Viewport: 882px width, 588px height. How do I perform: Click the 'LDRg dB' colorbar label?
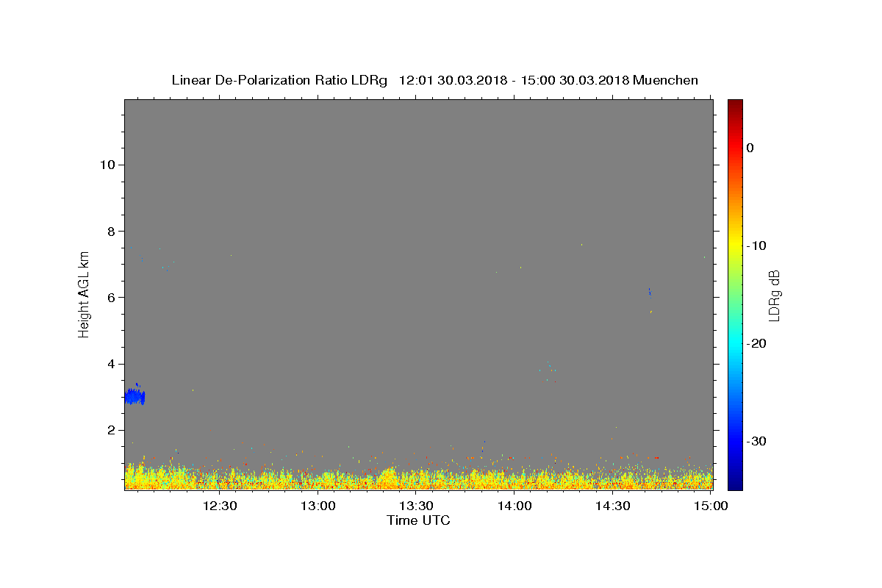(x=773, y=295)
